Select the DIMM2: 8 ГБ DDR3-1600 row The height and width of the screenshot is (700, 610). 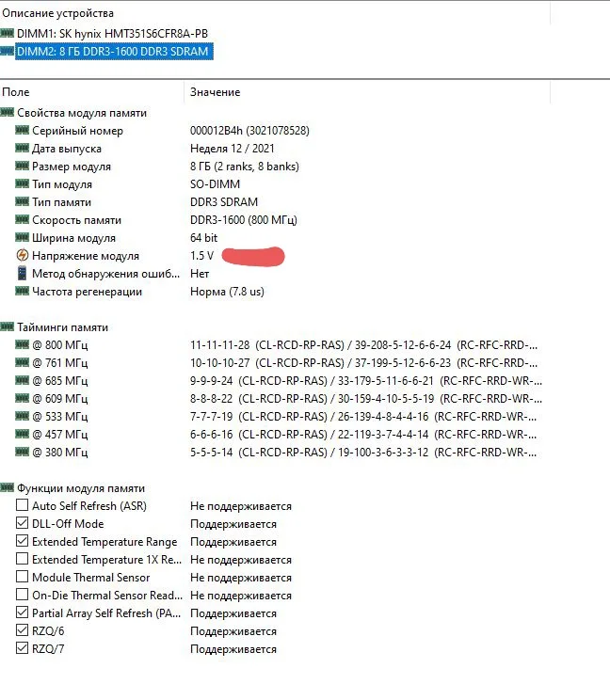click(x=113, y=52)
